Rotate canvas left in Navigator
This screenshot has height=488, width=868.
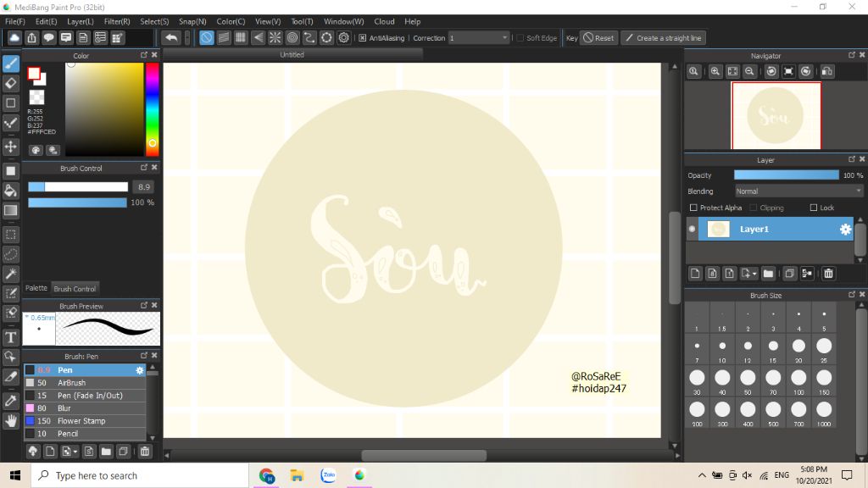(771, 71)
